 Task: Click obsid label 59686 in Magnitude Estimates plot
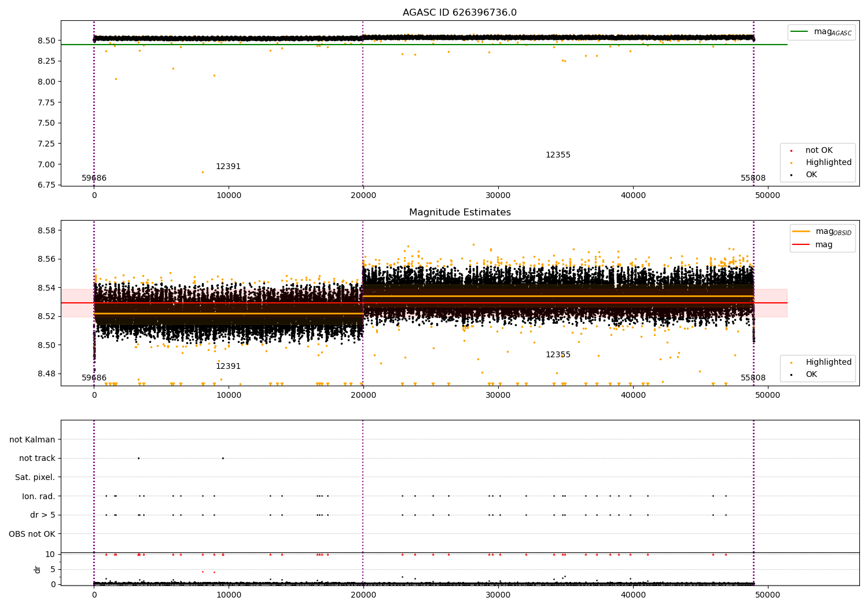point(94,378)
